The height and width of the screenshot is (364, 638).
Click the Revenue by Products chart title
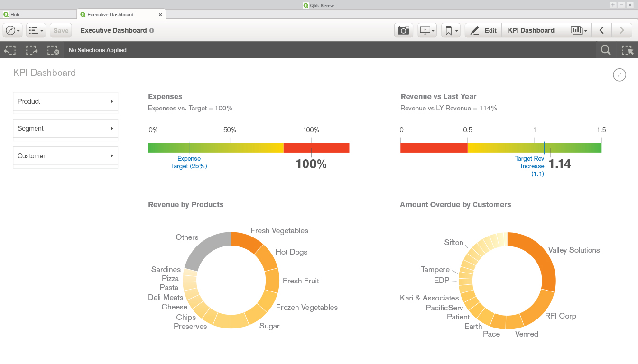[x=186, y=205]
